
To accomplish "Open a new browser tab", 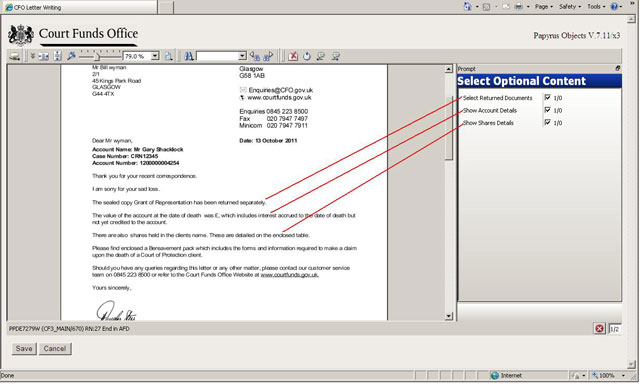I will (x=166, y=7).
